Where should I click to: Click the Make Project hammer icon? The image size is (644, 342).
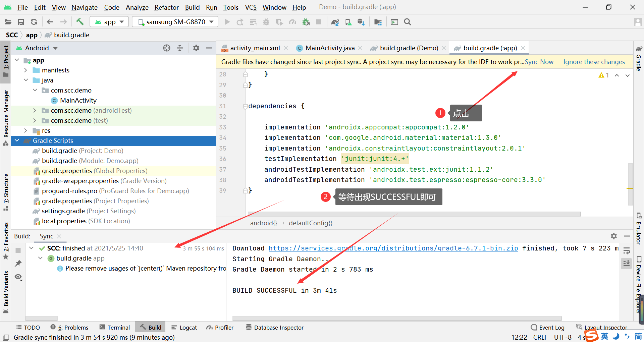(x=79, y=22)
